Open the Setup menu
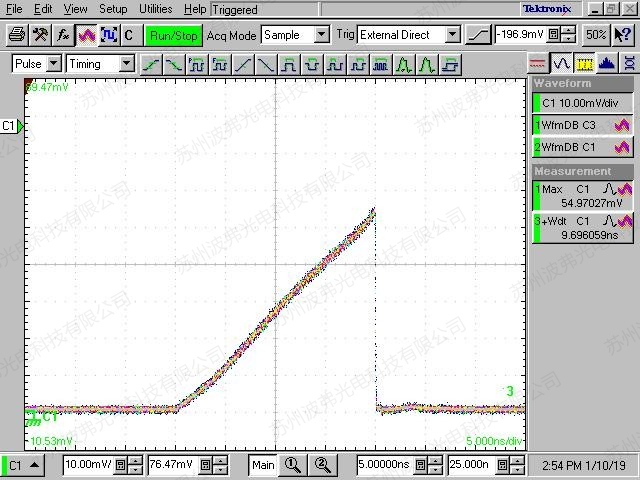 (113, 9)
